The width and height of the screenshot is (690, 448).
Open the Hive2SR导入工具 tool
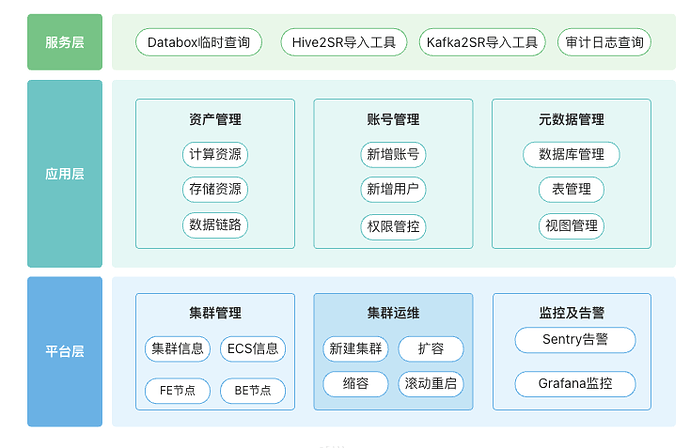(343, 42)
